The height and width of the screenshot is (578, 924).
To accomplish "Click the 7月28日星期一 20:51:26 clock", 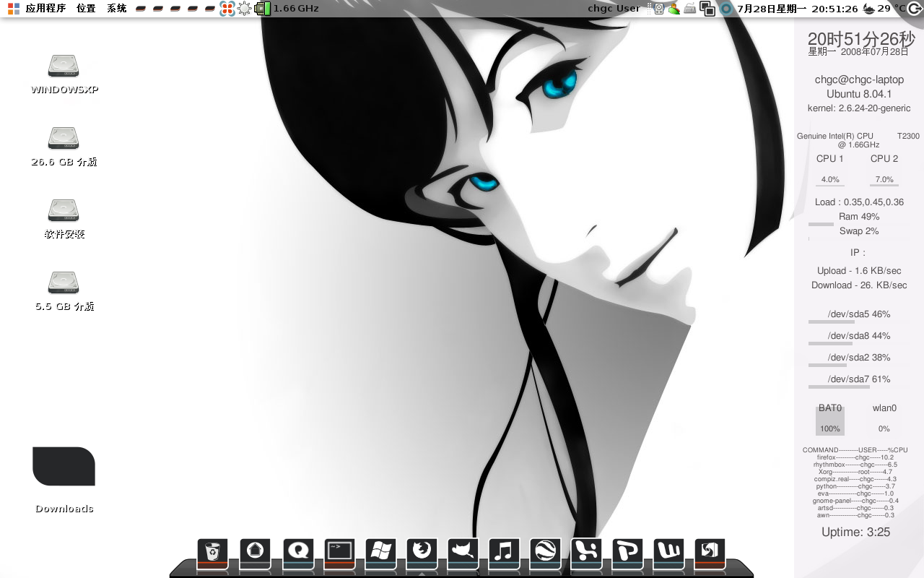I will [x=798, y=9].
